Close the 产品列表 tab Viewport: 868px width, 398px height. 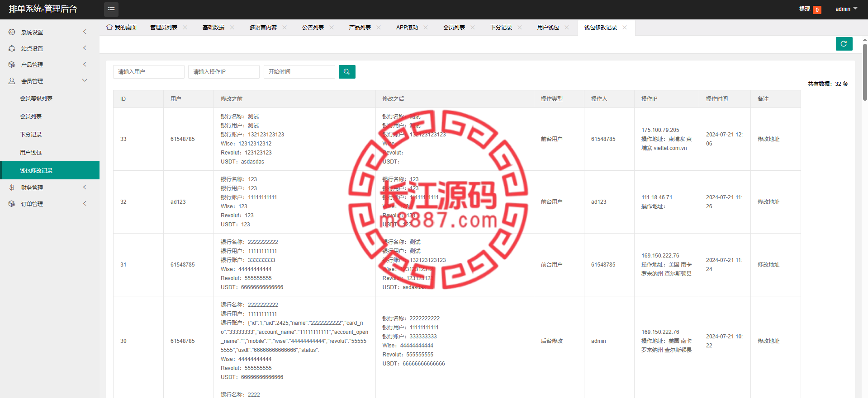pos(379,28)
